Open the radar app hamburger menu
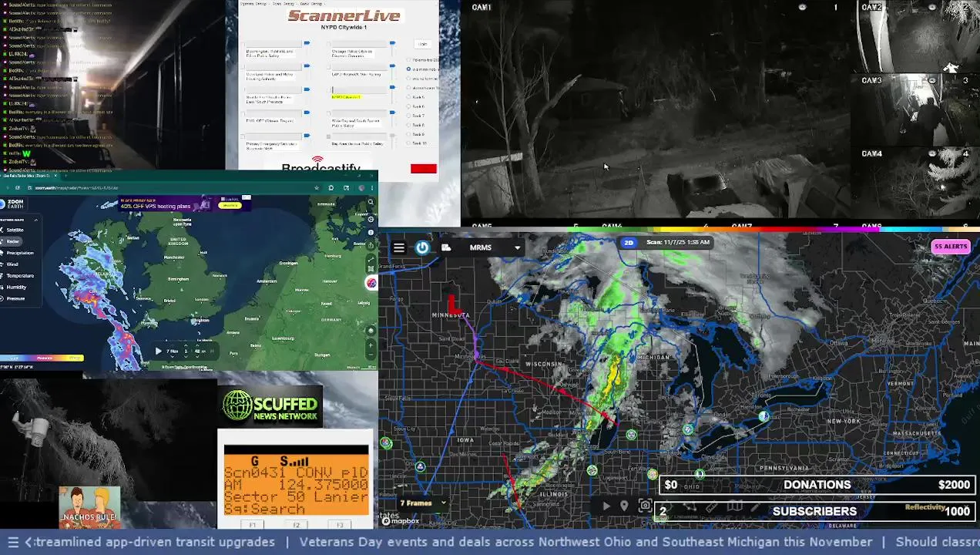This screenshot has height=555, width=980. pyautogui.click(x=398, y=247)
